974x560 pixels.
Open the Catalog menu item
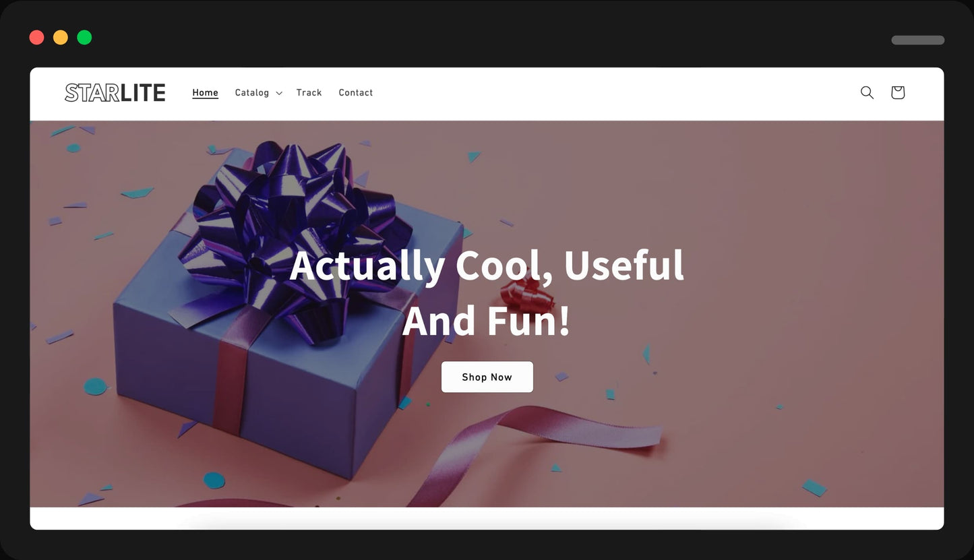pyautogui.click(x=251, y=92)
